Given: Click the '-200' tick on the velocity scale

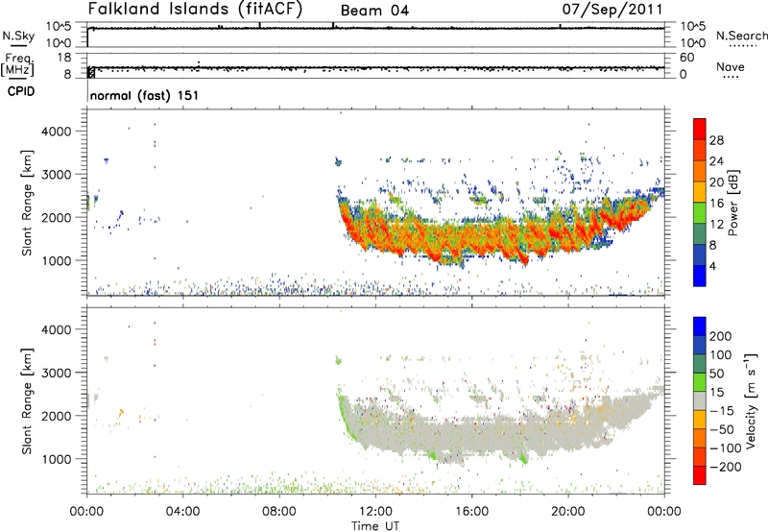Looking at the screenshot, I should point(726,467).
